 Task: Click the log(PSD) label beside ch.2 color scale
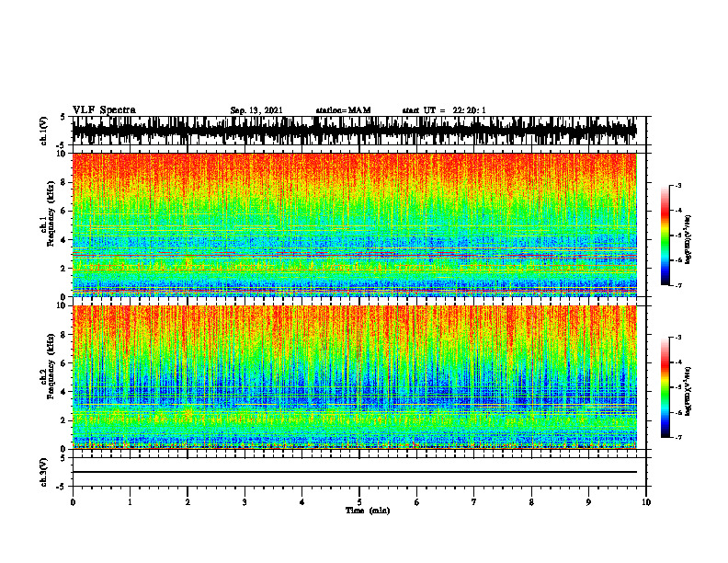pyautogui.click(x=688, y=392)
